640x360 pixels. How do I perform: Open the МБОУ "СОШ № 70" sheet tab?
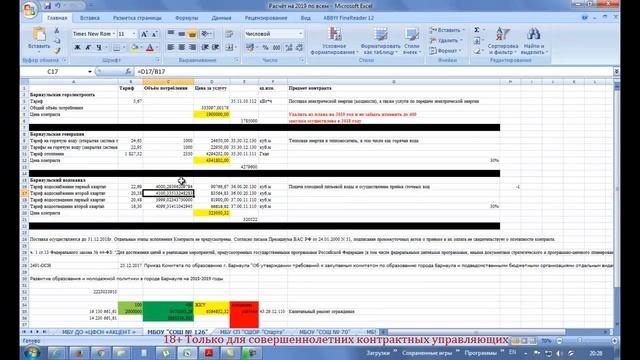325,332
